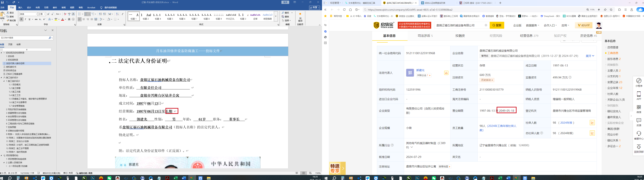This screenshot has width=644, height=180.
Task: Click the Cut scissors icon in Word
Action: pos(8,12)
